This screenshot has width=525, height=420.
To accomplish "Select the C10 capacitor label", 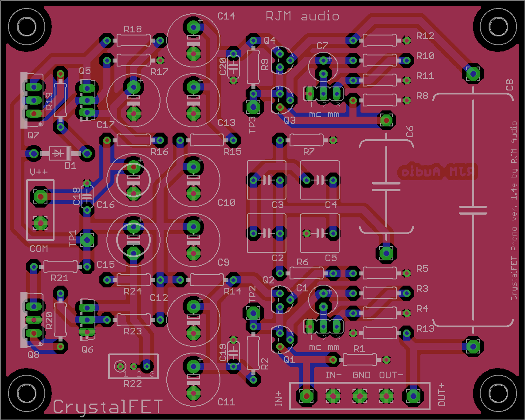I will 226,202.
